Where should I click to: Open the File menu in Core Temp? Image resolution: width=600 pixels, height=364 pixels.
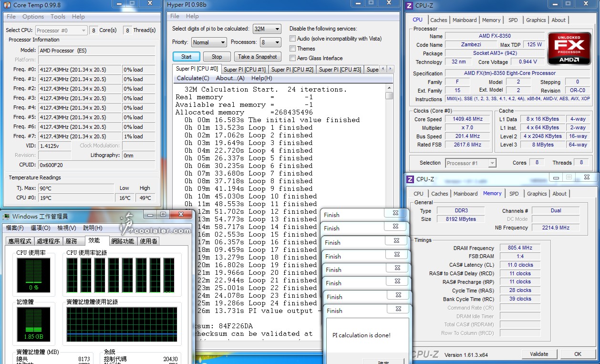11,16
